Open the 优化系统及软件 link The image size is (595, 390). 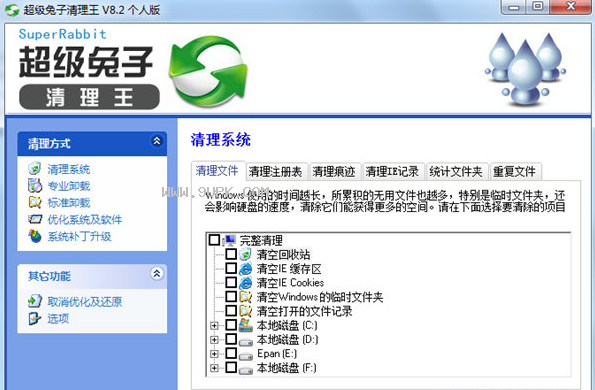pyautogui.click(x=85, y=220)
